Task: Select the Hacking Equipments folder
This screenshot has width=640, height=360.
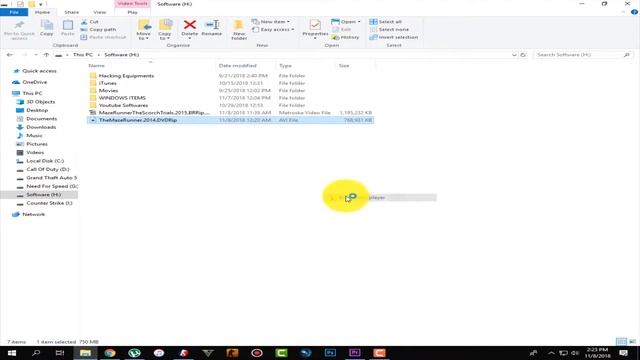Action: click(x=126, y=76)
